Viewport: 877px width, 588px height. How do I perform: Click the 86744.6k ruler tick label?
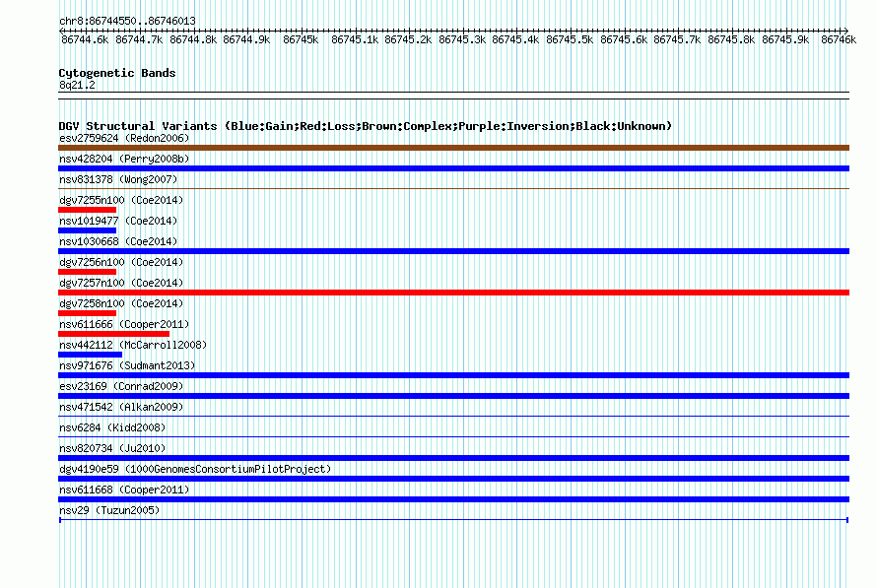tap(85, 39)
